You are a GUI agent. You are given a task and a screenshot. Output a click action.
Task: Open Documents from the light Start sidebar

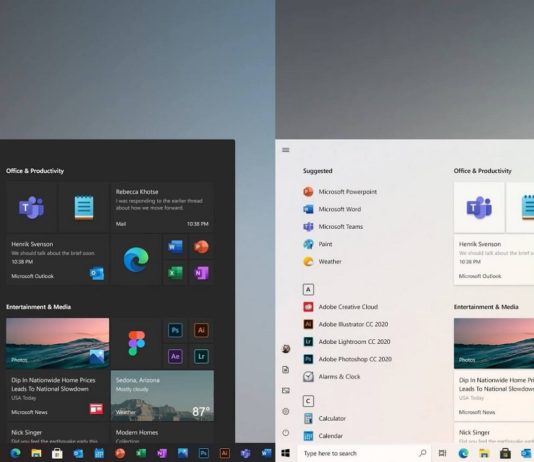click(286, 370)
